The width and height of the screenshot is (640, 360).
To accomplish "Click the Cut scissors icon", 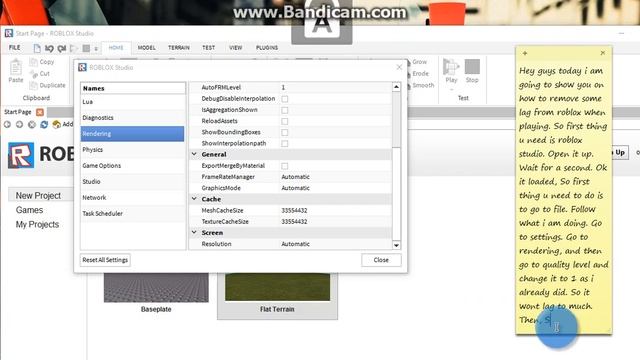I will [33, 74].
